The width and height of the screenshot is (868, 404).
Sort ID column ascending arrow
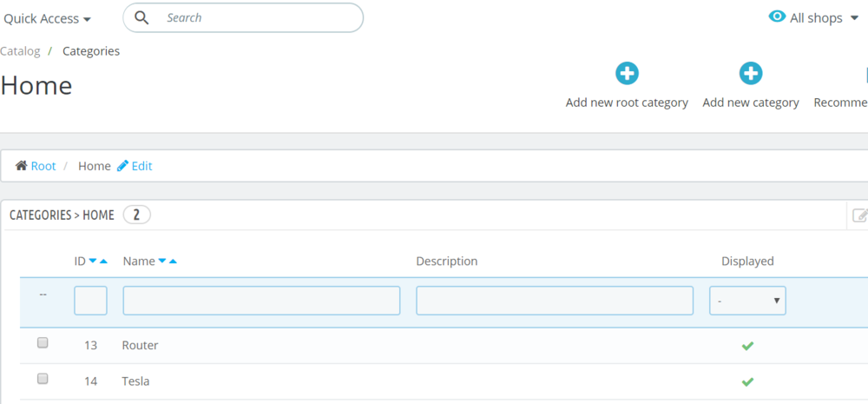(x=103, y=261)
